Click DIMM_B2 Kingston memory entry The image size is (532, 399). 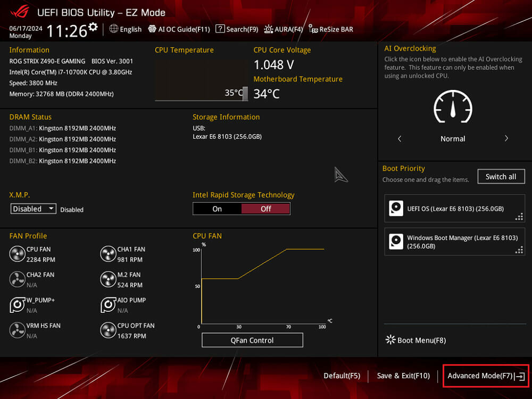point(63,161)
